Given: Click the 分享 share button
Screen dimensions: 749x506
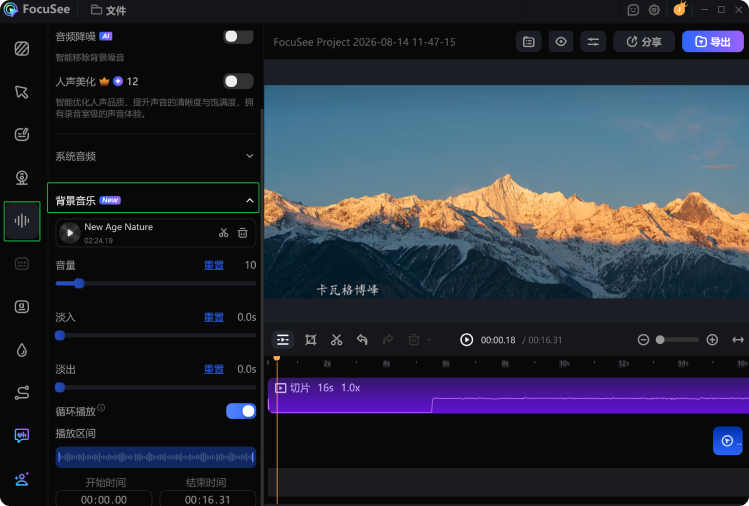Looking at the screenshot, I should click(644, 42).
